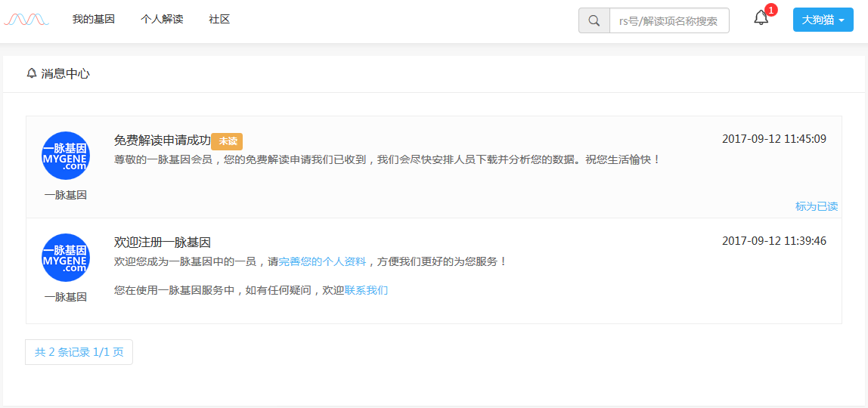
Task: Click the timestamp 2017-09-12 11:45:09
Action: point(774,139)
